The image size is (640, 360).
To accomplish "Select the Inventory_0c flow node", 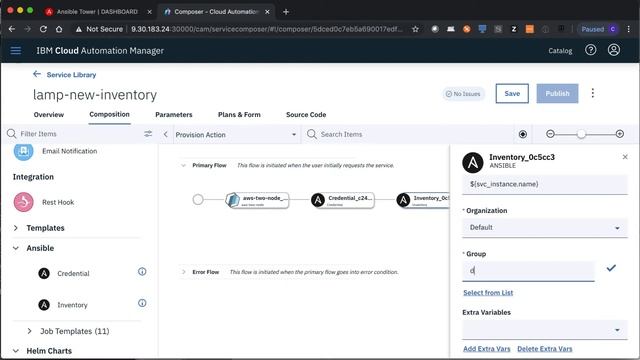I will [423, 200].
